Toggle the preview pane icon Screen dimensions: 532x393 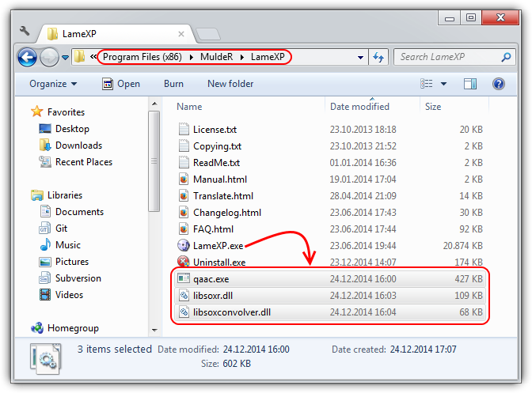click(x=470, y=84)
